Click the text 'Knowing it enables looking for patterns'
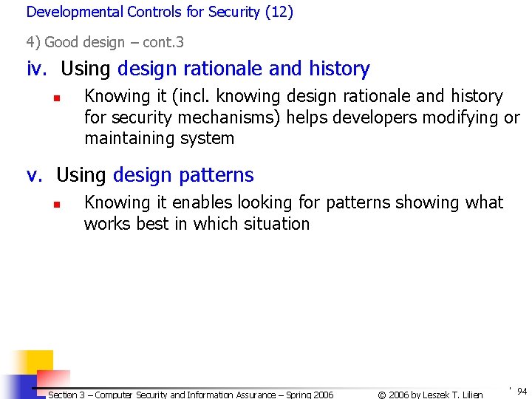 (x=237, y=203)
